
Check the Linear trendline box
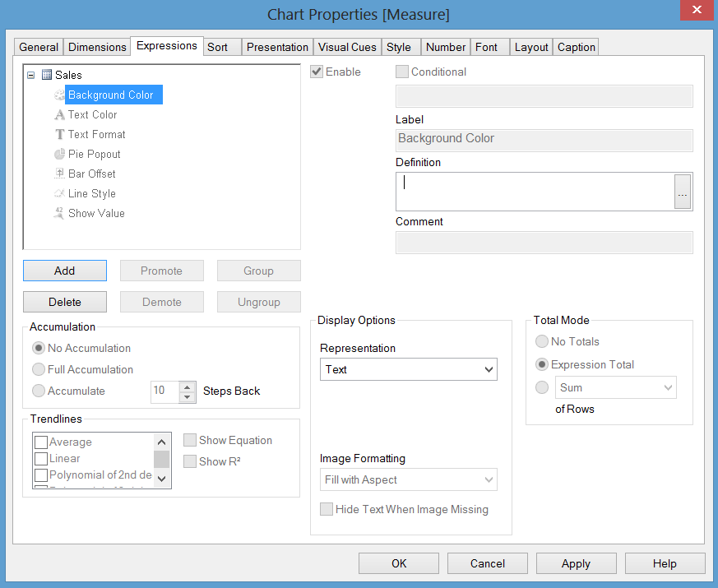tap(41, 458)
